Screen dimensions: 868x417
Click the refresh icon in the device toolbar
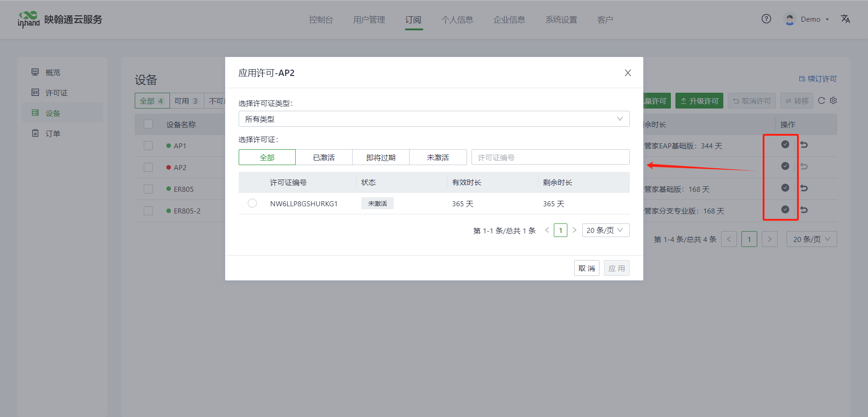(x=821, y=100)
